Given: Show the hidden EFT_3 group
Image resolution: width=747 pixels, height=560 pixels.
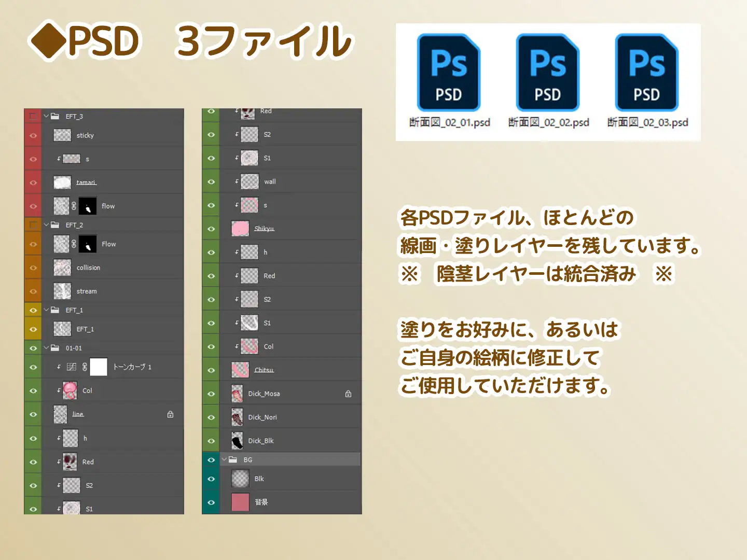Looking at the screenshot, I should coord(33,116).
